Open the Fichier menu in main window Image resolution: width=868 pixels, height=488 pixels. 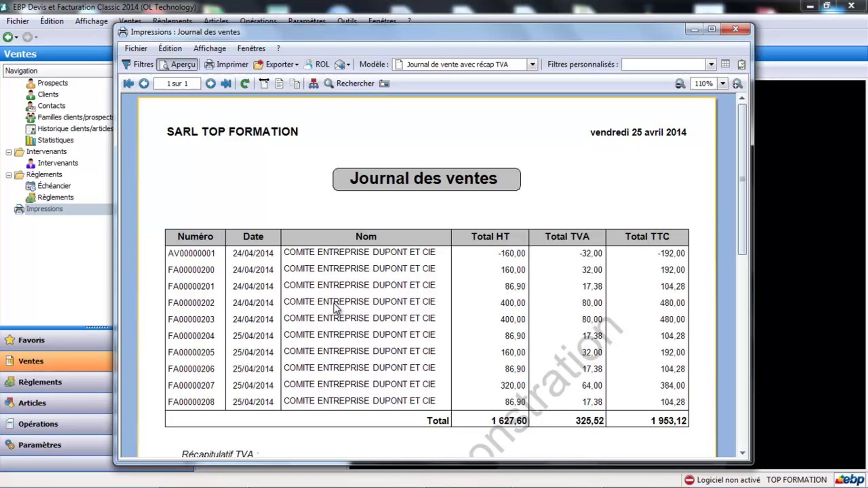tap(17, 21)
